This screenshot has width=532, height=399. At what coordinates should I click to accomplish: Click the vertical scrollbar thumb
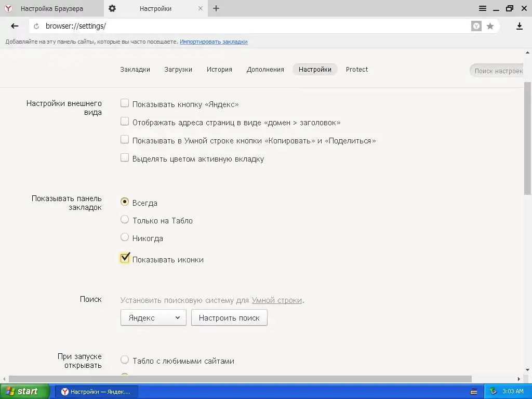point(528,138)
